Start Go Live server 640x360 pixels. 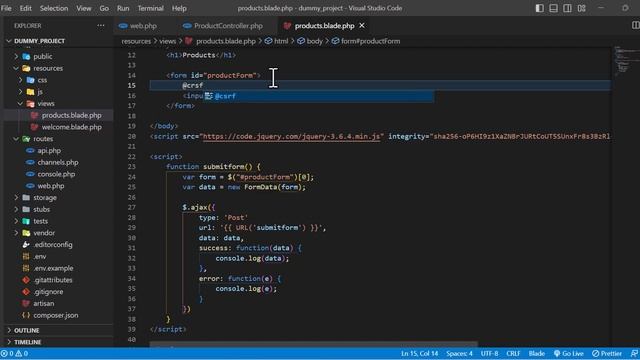(x=569, y=353)
